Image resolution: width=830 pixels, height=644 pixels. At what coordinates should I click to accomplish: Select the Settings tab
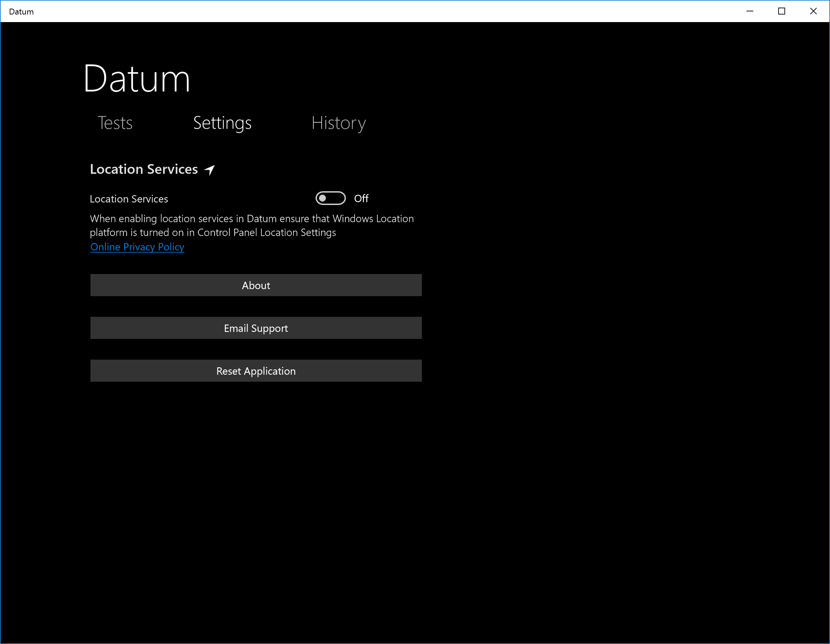pos(222,123)
